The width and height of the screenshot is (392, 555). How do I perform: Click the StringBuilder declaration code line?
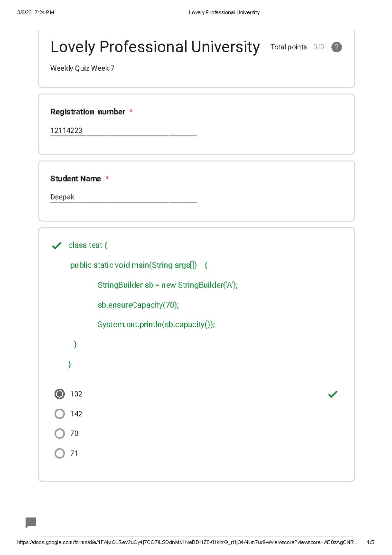168,285
